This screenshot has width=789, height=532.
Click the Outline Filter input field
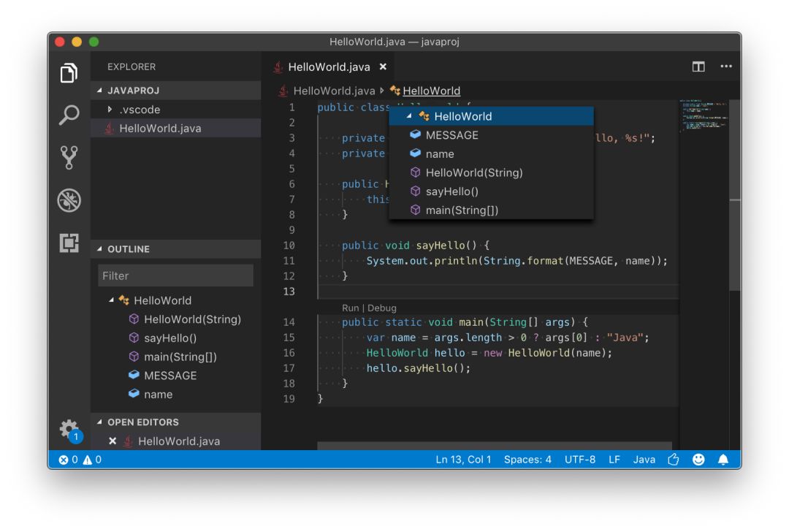[175, 275]
